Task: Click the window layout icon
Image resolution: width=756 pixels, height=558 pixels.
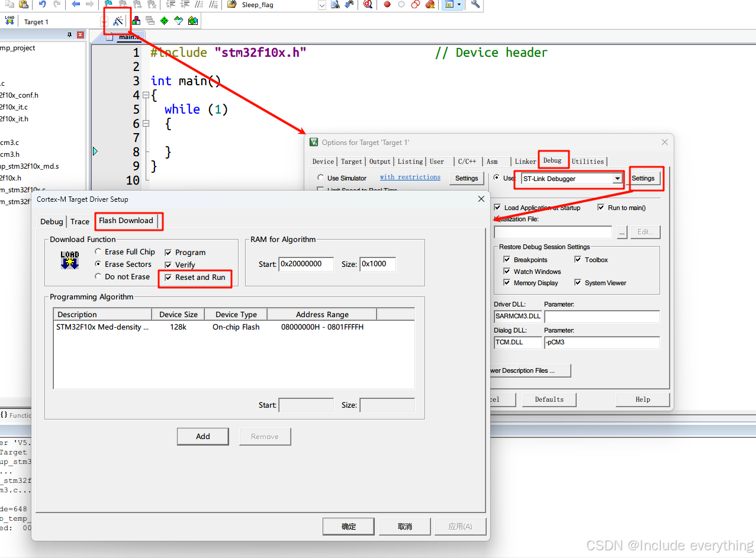Action: click(449, 5)
